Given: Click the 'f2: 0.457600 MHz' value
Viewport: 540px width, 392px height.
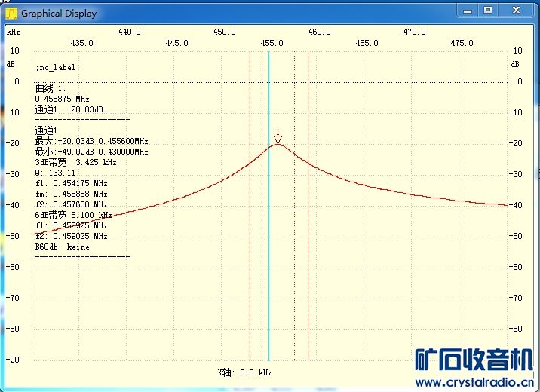Looking at the screenshot, I should 72,204.
